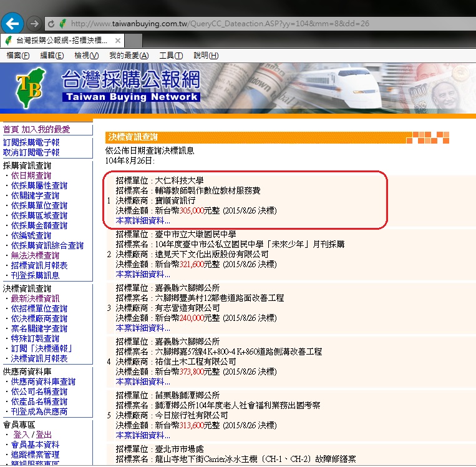Close the 台灣採購公報網 browser tab
The image size is (476, 467).
pos(118,41)
